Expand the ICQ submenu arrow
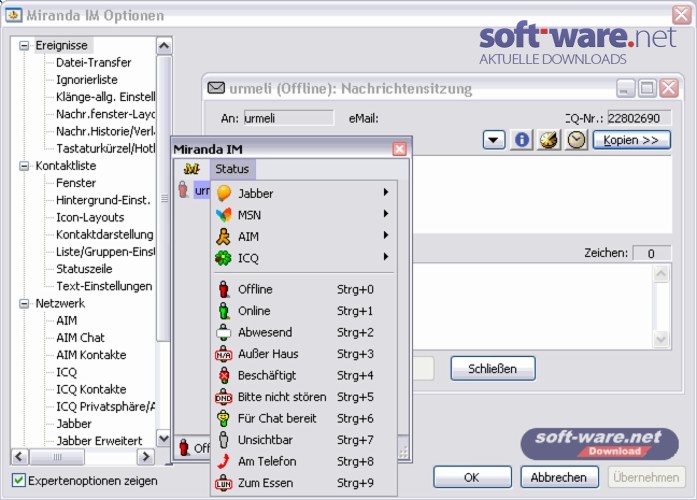Image resolution: width=697 pixels, height=500 pixels. pyautogui.click(x=386, y=256)
